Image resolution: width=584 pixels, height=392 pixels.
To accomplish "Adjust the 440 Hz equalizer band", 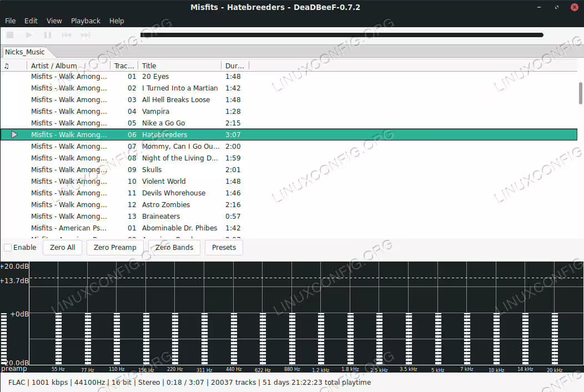I will click(x=234, y=338).
